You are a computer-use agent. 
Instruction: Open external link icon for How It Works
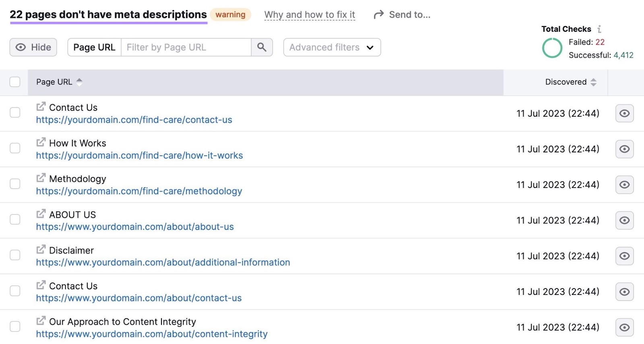pos(41,142)
